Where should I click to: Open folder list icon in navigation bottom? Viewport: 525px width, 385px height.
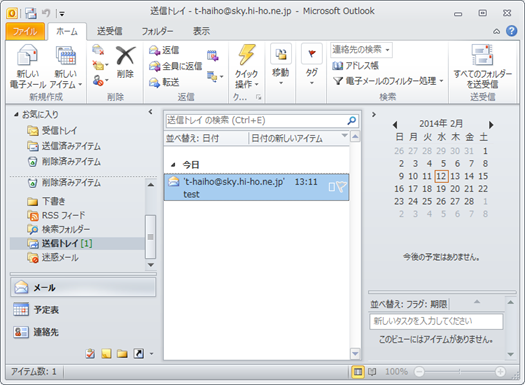click(122, 354)
